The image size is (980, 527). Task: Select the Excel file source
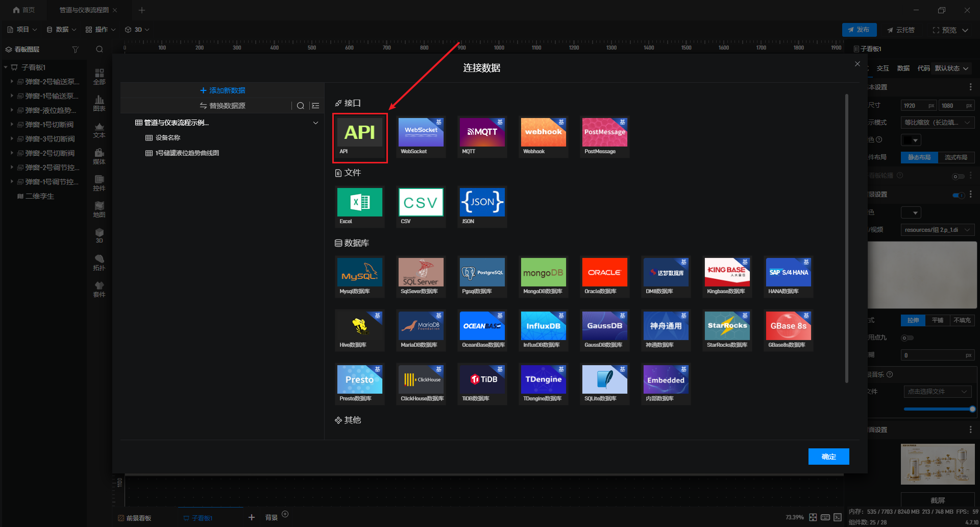coord(360,207)
